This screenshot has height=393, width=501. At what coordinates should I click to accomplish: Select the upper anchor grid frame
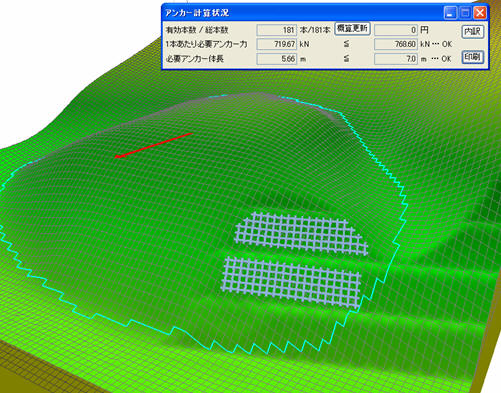point(302,233)
